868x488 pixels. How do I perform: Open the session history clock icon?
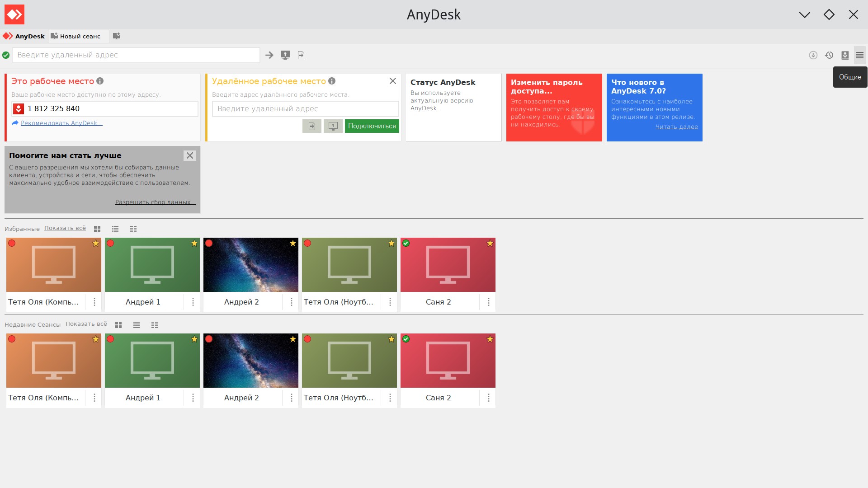[x=829, y=55]
